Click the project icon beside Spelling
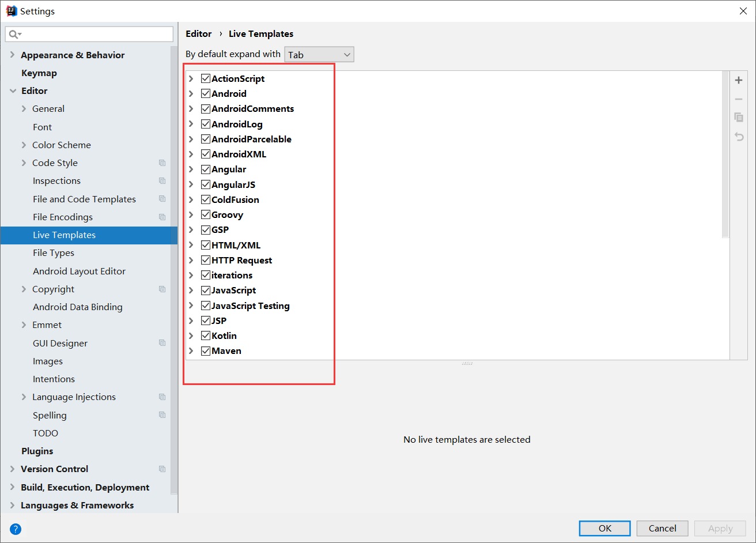 [x=162, y=415]
